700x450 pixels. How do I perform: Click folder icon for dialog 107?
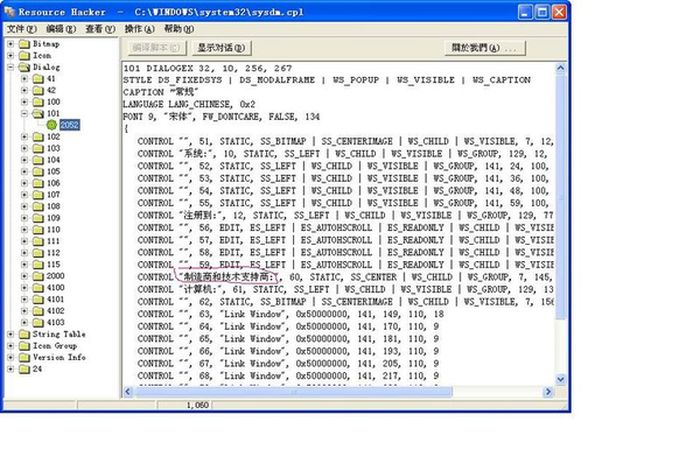tap(38, 195)
